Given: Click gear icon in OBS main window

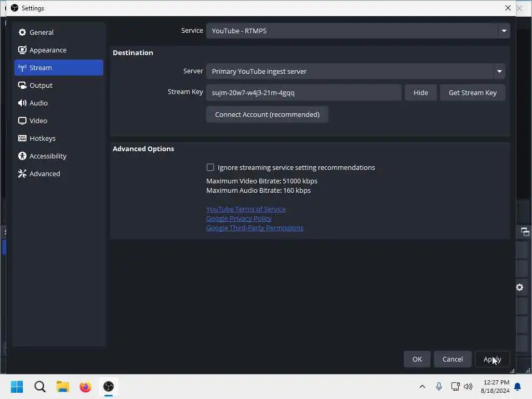Looking at the screenshot, I should pyautogui.click(x=520, y=287).
